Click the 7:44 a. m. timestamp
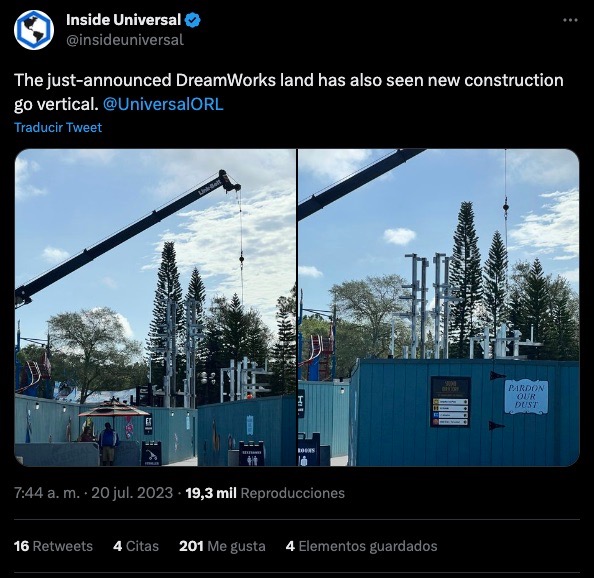This screenshot has height=578, width=594. tap(47, 493)
